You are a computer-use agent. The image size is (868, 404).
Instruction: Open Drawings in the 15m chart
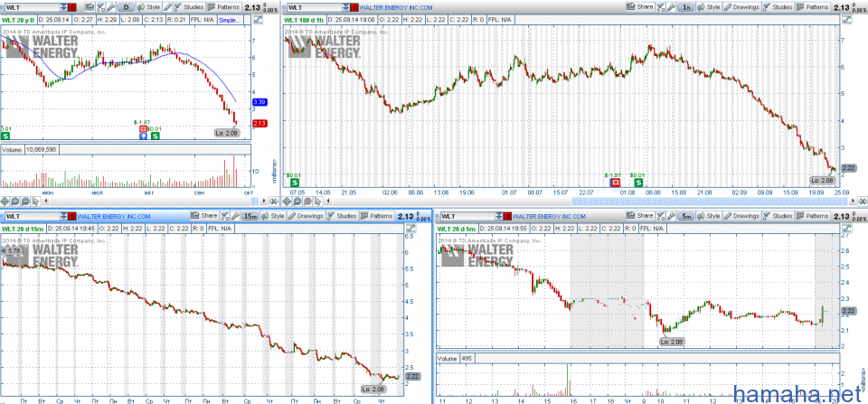(x=307, y=216)
